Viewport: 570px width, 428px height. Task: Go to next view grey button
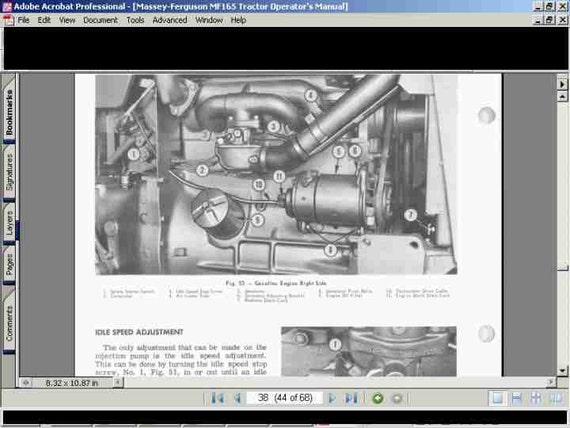tap(397, 399)
